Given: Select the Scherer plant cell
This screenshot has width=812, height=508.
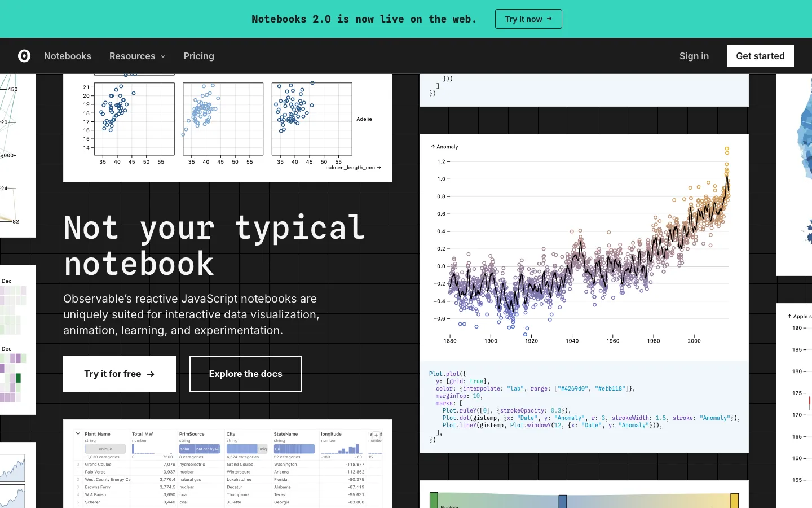Looking at the screenshot, I should click(x=92, y=502).
